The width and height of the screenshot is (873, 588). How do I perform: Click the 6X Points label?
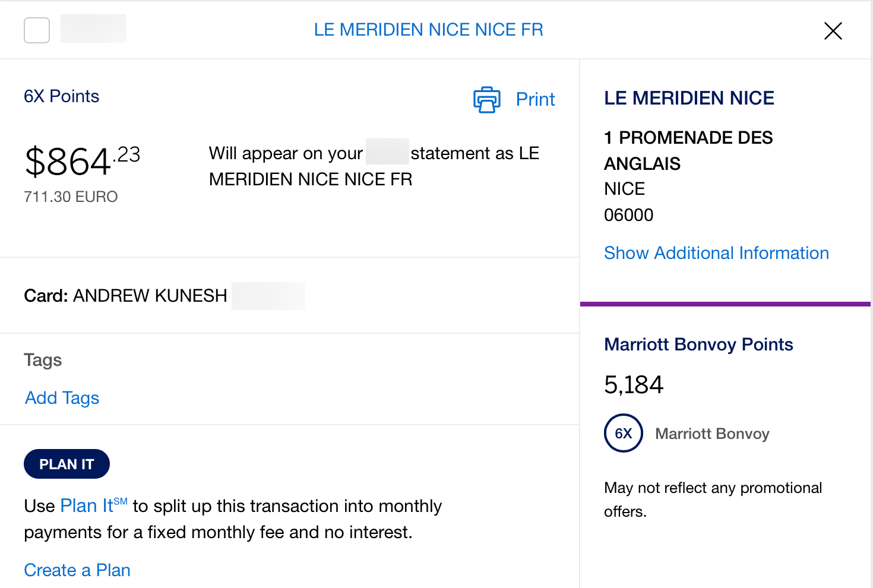[x=61, y=96]
